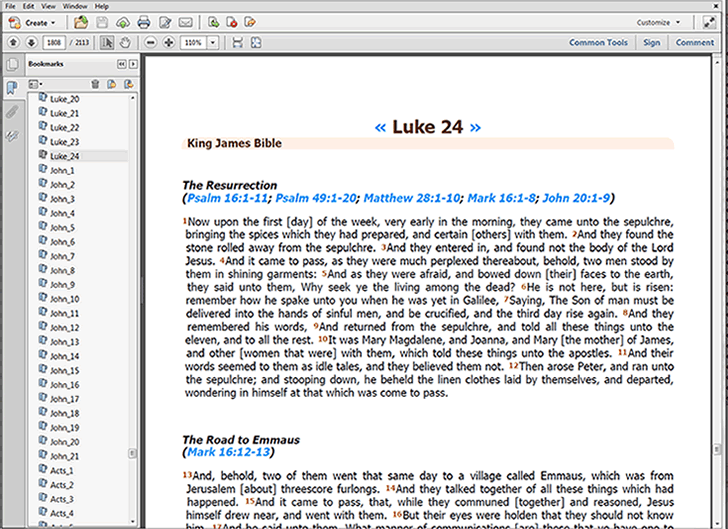This screenshot has width=728, height=529.
Task: Open the Psalm 16:1-11 cross-reference link
Action: (x=227, y=198)
